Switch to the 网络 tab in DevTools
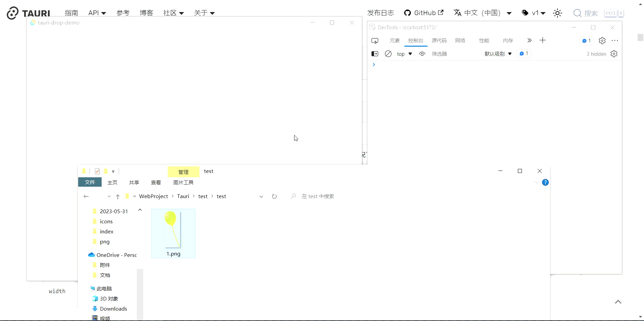 coord(460,40)
